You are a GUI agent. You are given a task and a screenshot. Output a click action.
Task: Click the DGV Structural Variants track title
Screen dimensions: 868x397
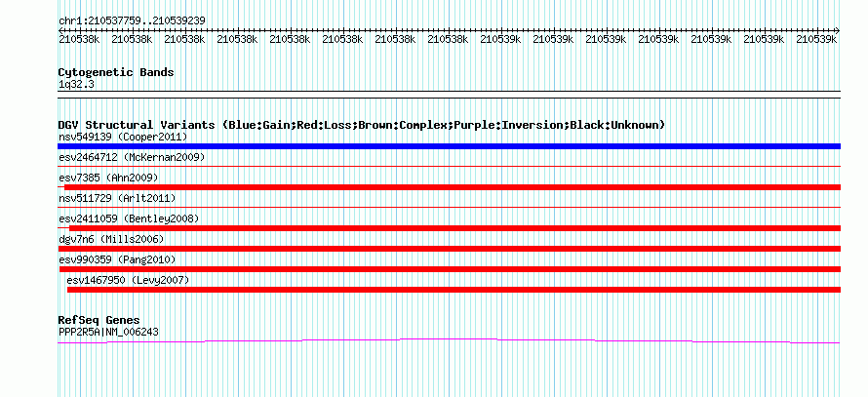(x=362, y=125)
